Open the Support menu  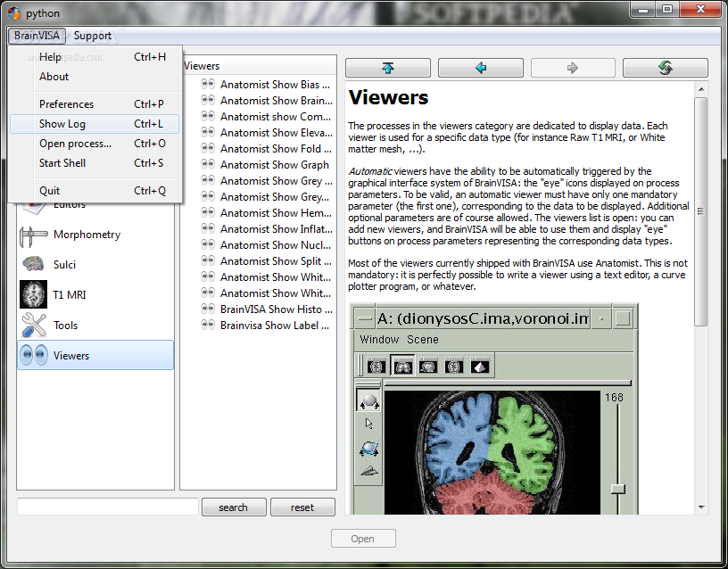pyautogui.click(x=93, y=36)
